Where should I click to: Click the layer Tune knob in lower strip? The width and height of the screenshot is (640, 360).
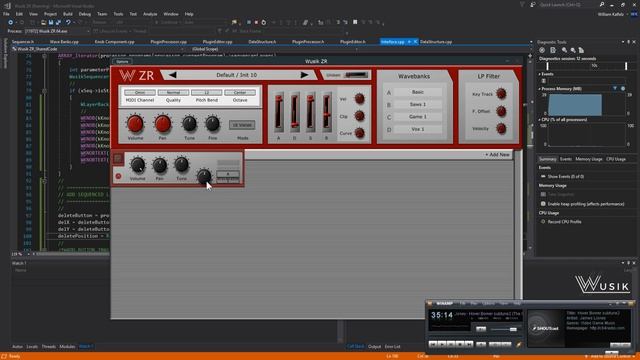(181, 164)
